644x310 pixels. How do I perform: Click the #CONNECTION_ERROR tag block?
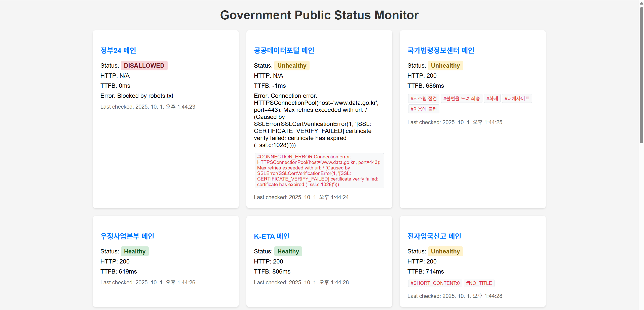[319, 171]
